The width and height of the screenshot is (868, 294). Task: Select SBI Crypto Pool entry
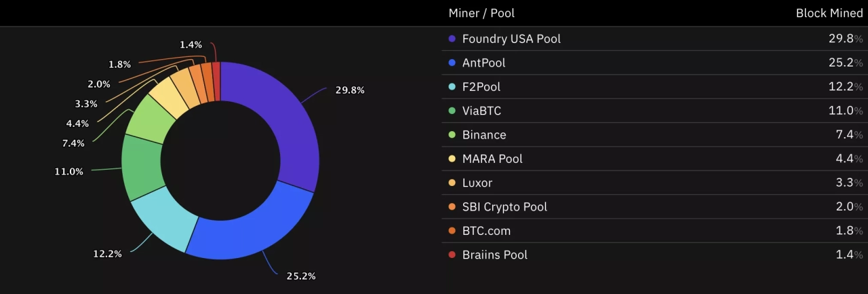(505, 207)
